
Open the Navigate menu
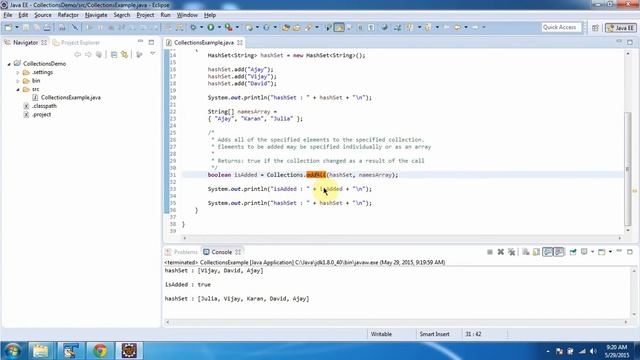96,15
